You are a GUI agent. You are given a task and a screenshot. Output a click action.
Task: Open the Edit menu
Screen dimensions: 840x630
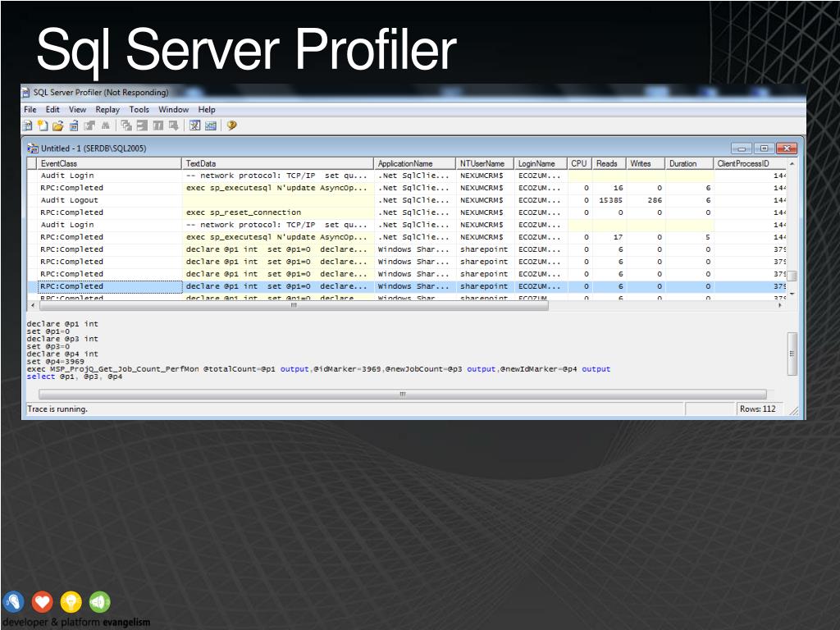[x=52, y=109]
